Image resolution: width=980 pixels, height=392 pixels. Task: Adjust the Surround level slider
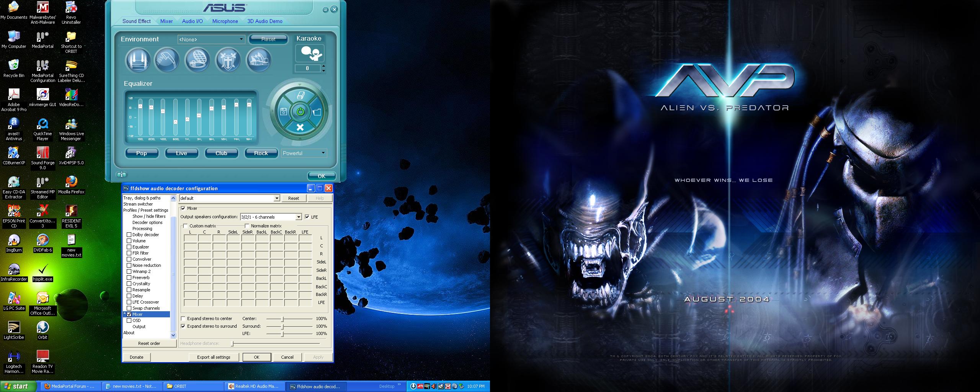283,327
